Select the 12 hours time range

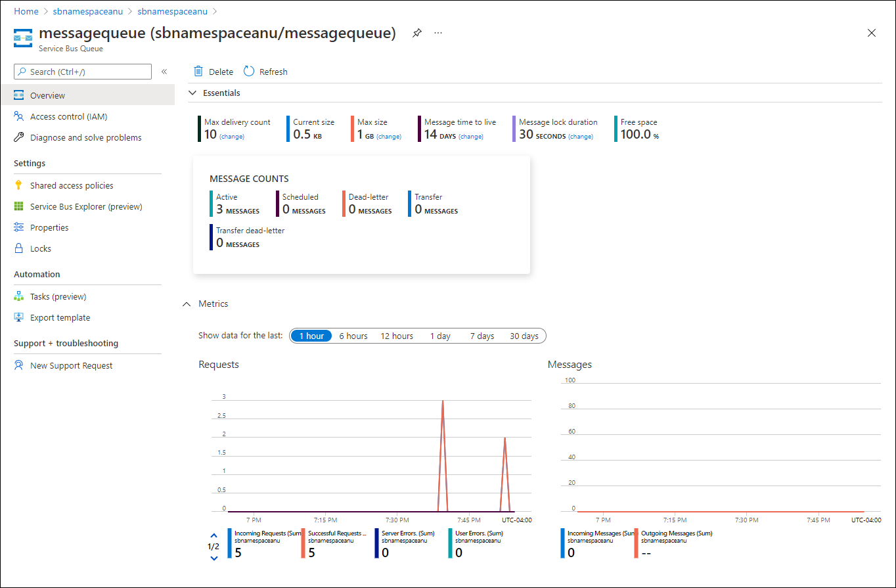tap(397, 336)
